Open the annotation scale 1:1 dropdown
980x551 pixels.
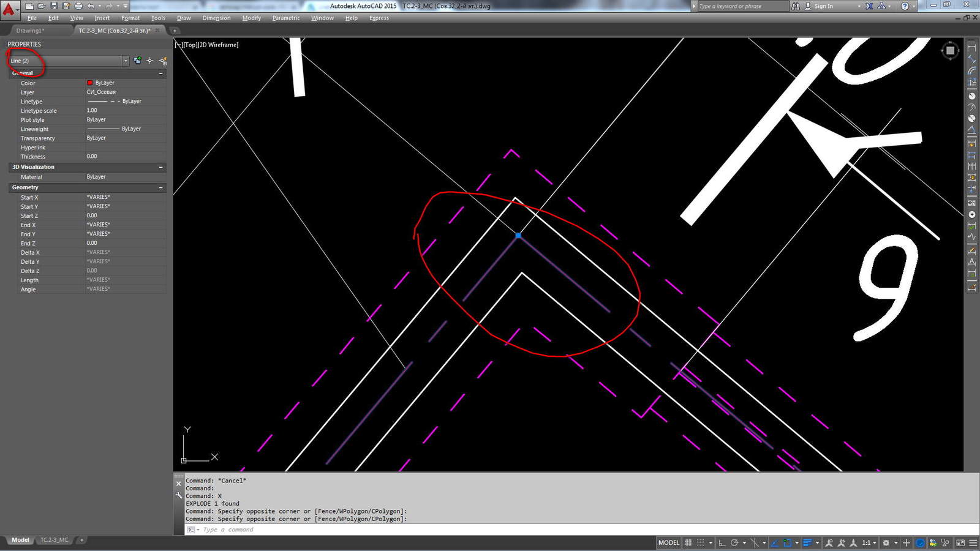(870, 543)
